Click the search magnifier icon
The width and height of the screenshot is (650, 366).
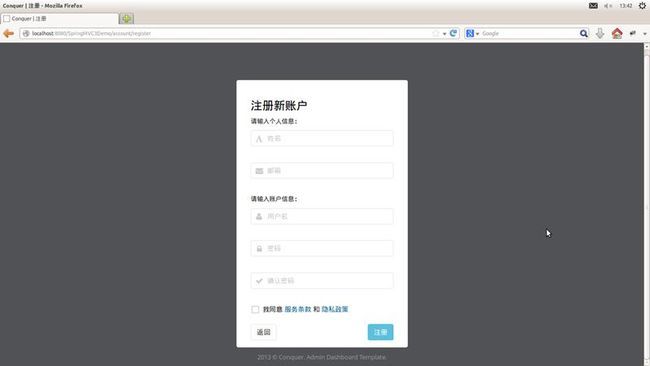click(x=584, y=34)
